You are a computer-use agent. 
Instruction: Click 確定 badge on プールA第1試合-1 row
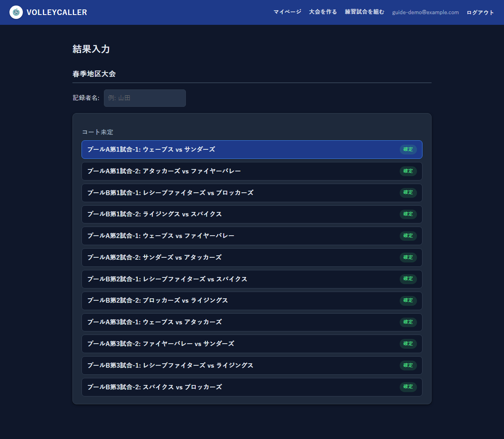coord(408,149)
